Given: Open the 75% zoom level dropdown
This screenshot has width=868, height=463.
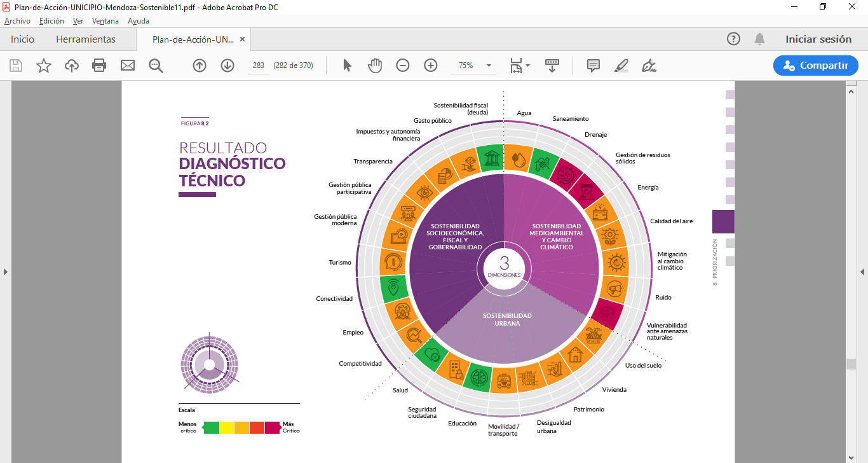Looking at the screenshot, I should (x=473, y=65).
